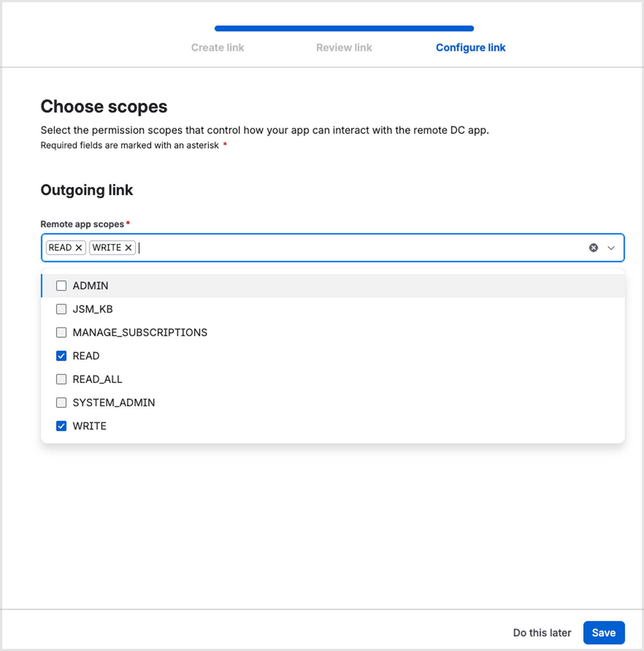
Task: Focus the Remote app scopes input
Action: 333,248
